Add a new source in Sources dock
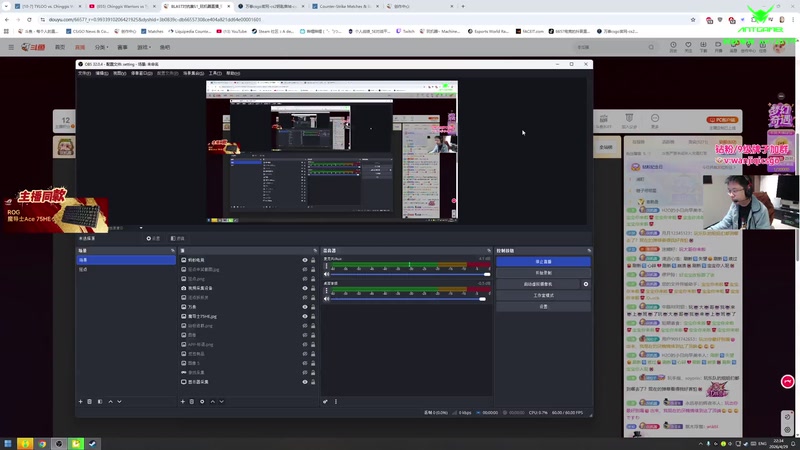Viewport: 800px width, 450px height. point(183,402)
